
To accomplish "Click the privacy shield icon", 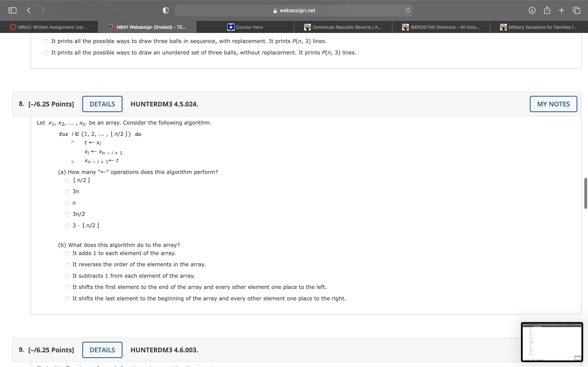I will [x=165, y=10].
